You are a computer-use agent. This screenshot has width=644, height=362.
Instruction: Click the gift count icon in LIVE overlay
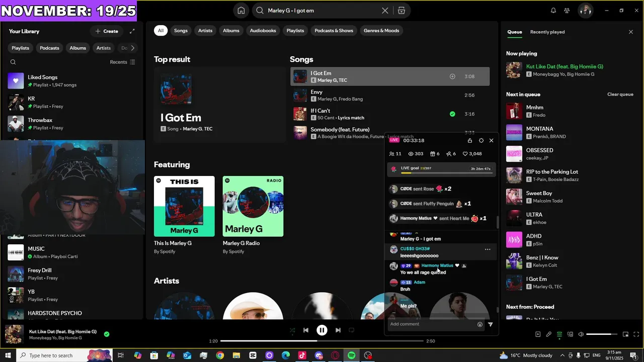(435, 154)
